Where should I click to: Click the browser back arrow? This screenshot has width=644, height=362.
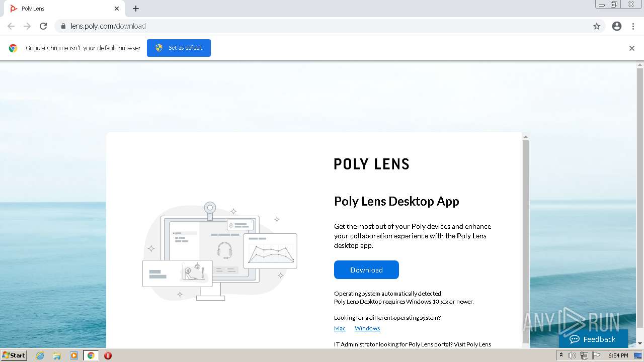(x=11, y=26)
